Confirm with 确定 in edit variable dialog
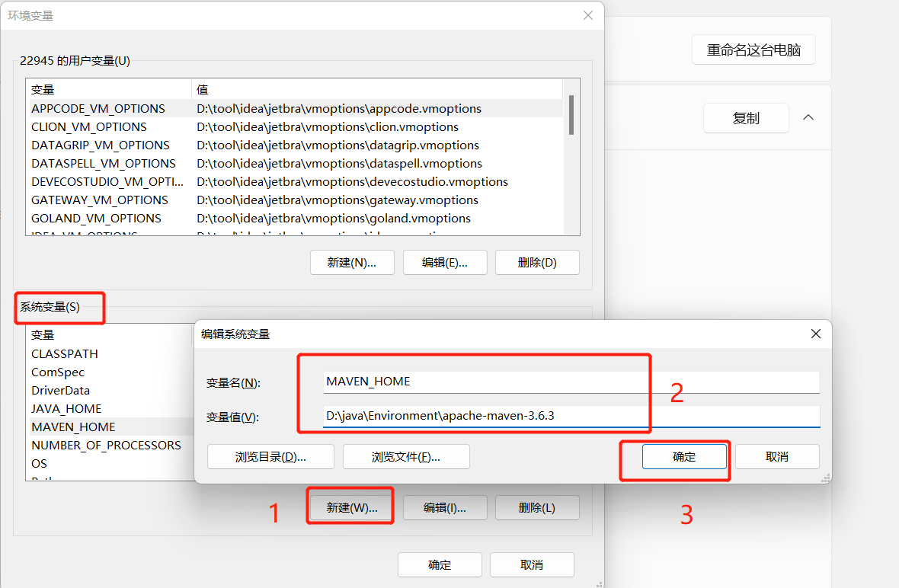899x588 pixels. pyautogui.click(x=684, y=457)
